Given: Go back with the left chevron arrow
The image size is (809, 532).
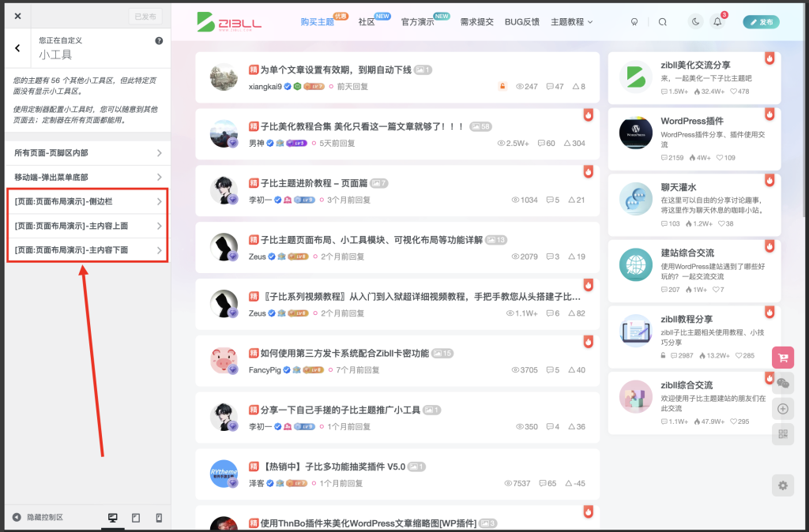Looking at the screenshot, I should click(17, 48).
